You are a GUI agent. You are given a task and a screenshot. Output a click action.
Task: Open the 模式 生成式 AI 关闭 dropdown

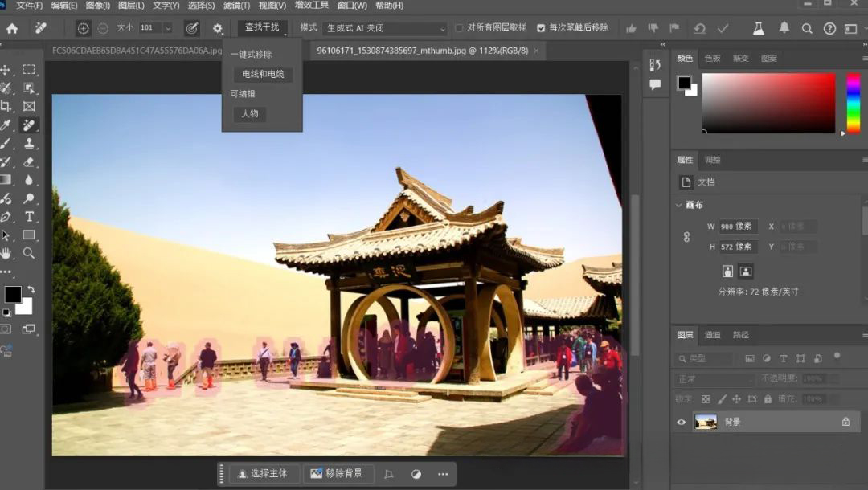click(385, 28)
